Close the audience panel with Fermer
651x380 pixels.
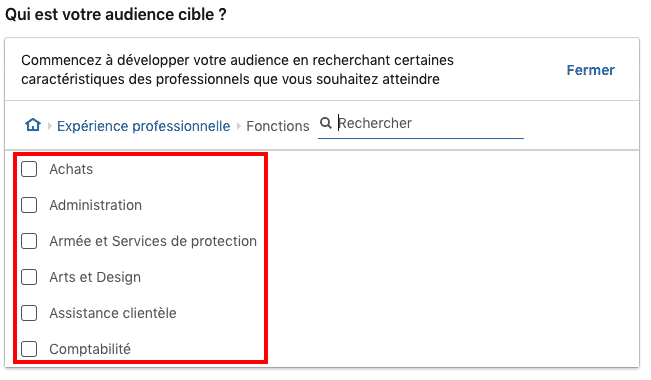590,70
